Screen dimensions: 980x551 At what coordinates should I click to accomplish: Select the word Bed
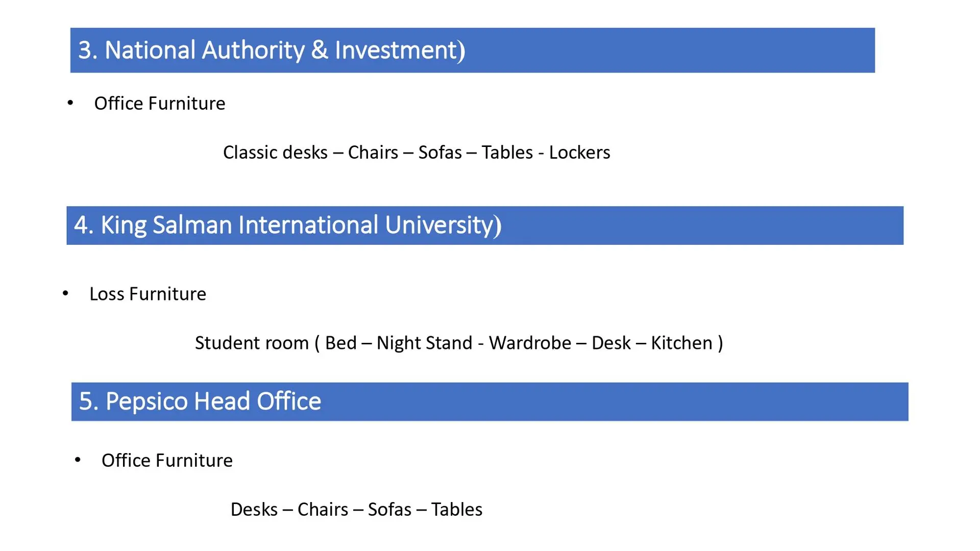click(340, 343)
